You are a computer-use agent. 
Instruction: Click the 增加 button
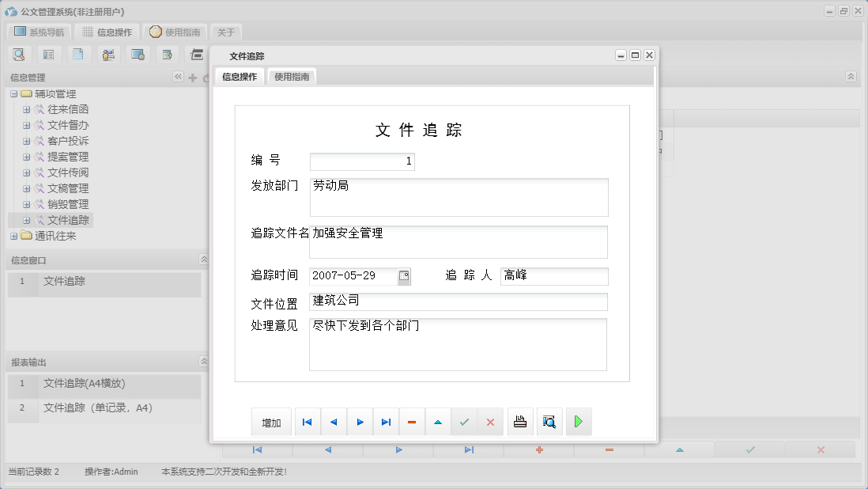coord(271,422)
